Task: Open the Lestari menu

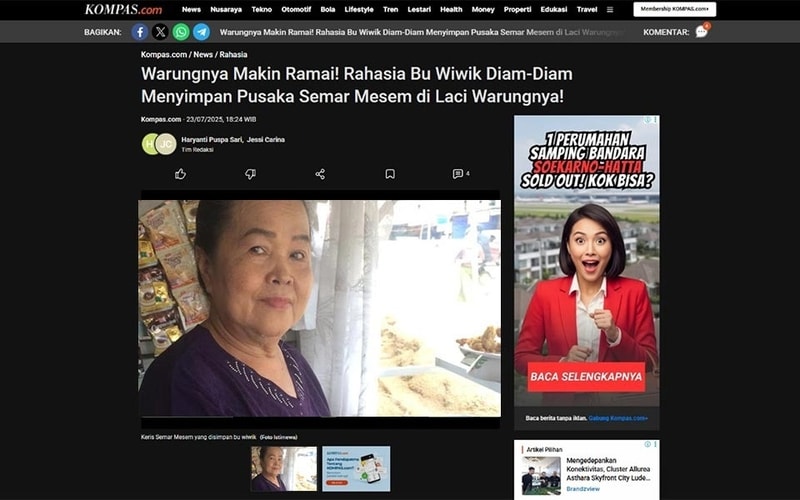Action: point(419,10)
